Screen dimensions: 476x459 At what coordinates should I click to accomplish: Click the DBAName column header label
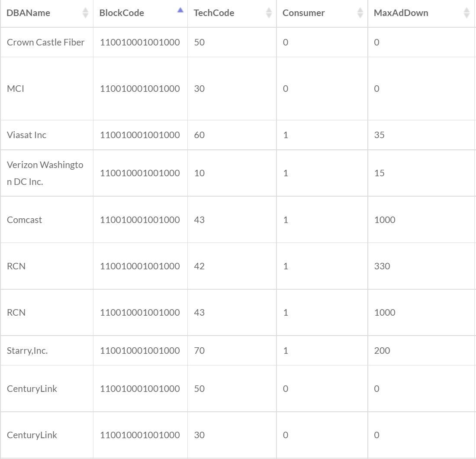(27, 13)
